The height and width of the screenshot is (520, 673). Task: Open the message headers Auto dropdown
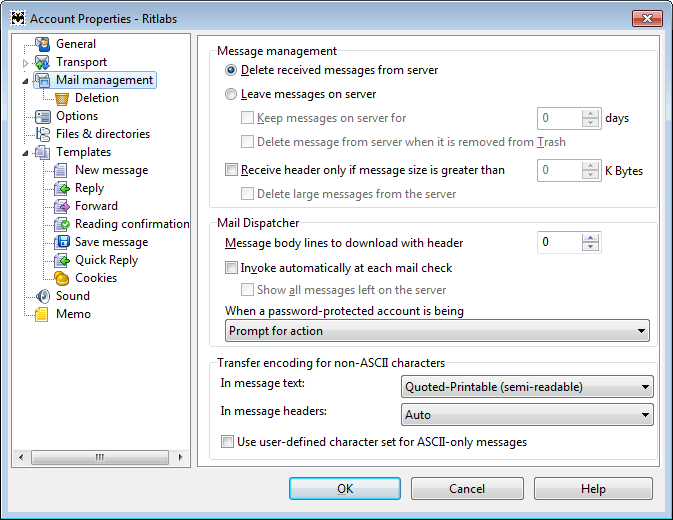click(527, 415)
